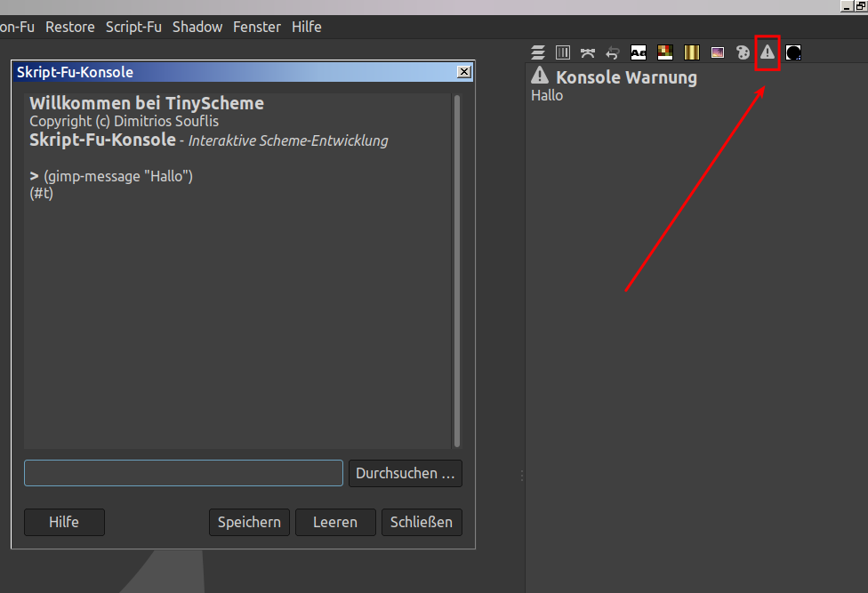868x593 pixels.
Task: Open the Script-Fu menu
Action: click(133, 27)
